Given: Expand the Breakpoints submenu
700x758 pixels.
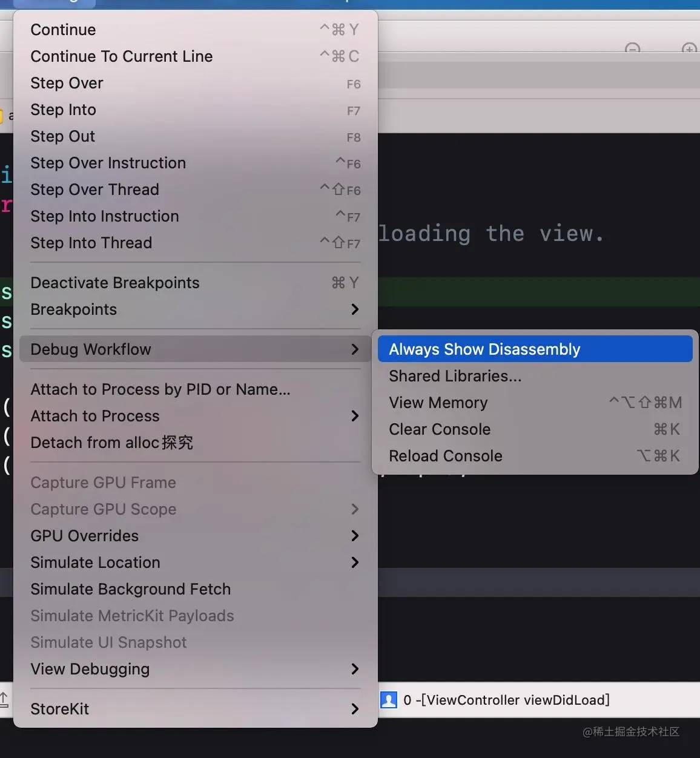Looking at the screenshot, I should (195, 309).
